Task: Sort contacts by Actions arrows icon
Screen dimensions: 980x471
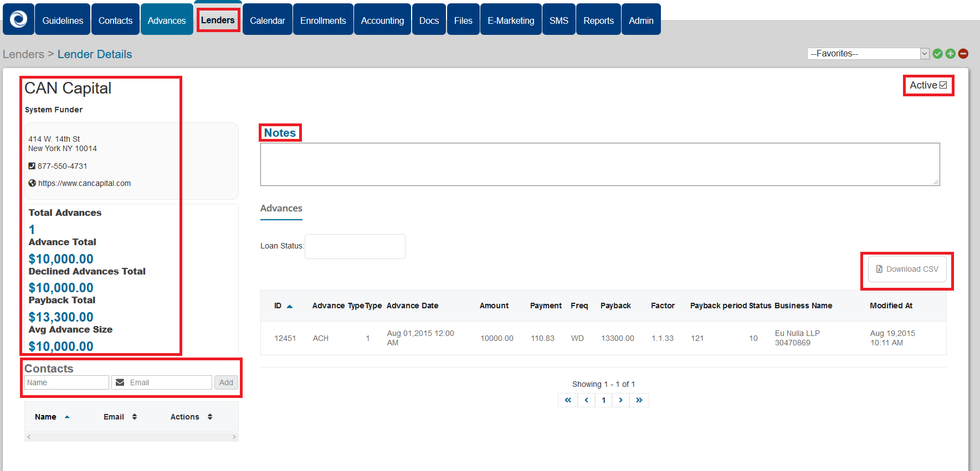Action: click(210, 417)
